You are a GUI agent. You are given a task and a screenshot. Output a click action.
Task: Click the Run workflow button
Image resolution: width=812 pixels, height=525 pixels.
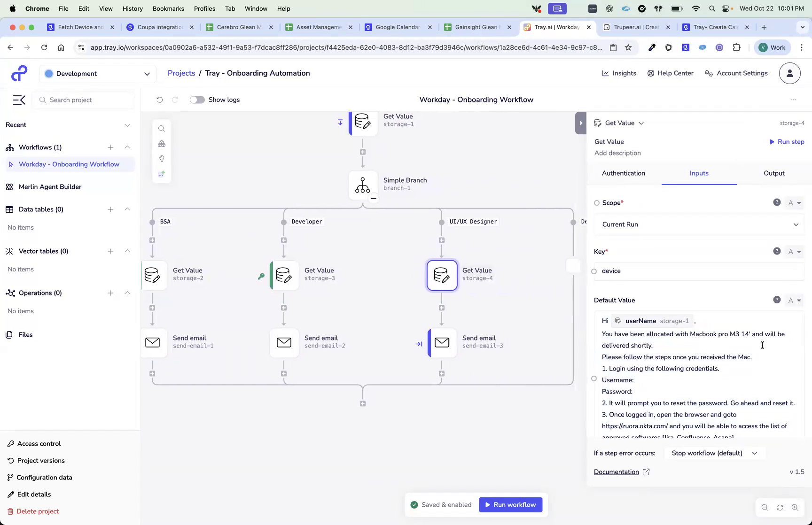(510, 504)
